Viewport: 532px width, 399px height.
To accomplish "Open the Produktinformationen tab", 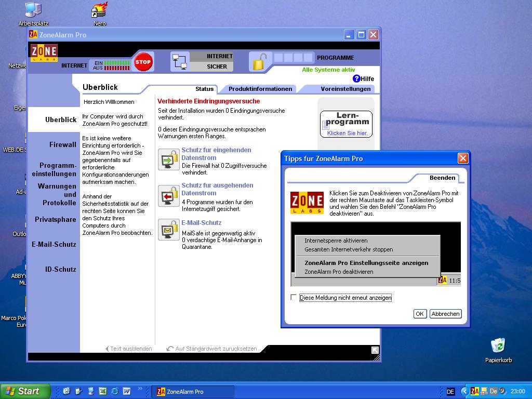I will click(x=260, y=89).
